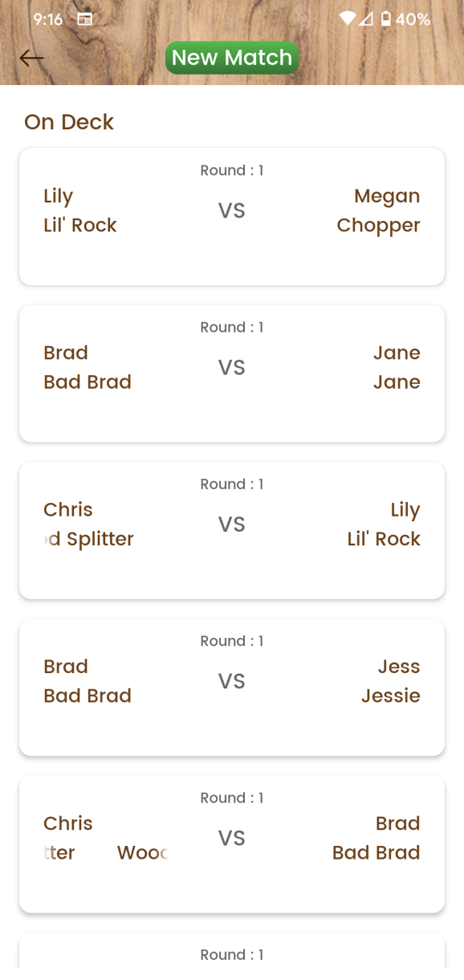Open the Lily vs Megan match card
This screenshot has width=464, height=980.
pos(232,216)
